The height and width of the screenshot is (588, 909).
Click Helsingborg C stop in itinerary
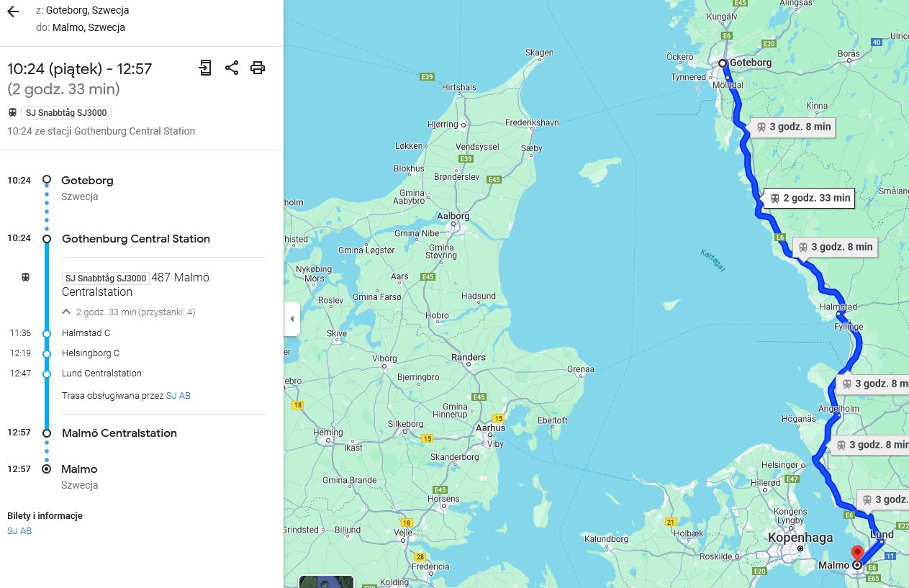[x=91, y=353]
